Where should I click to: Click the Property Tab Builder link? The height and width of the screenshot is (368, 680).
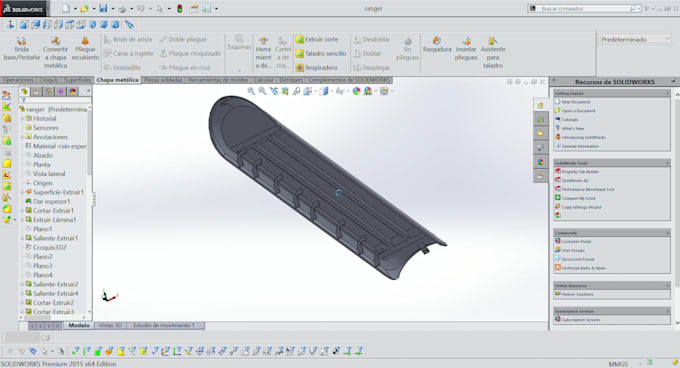point(580,172)
